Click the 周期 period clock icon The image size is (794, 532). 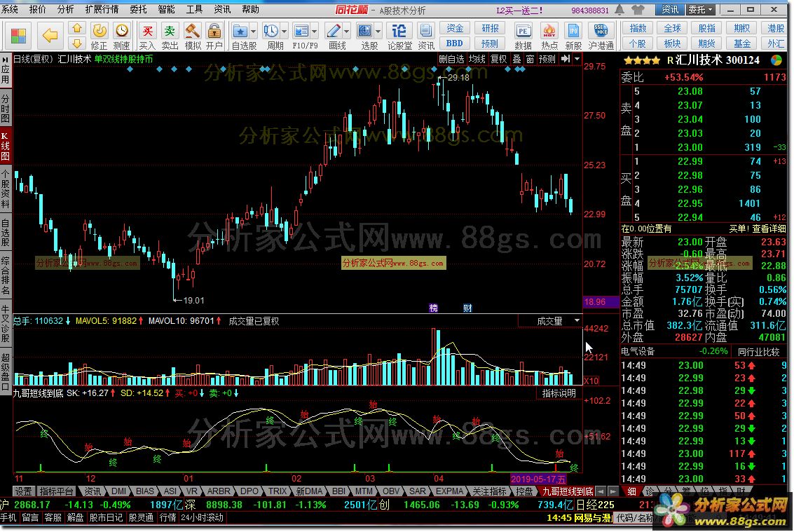271,32
